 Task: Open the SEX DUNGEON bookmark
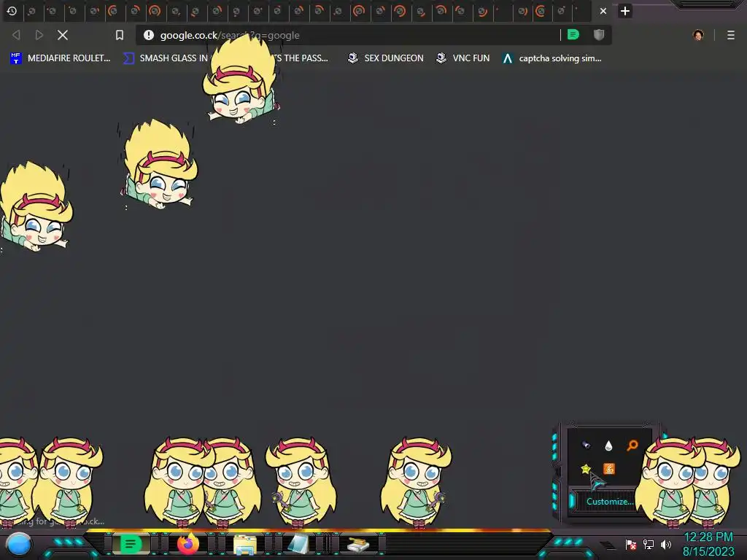coord(386,58)
